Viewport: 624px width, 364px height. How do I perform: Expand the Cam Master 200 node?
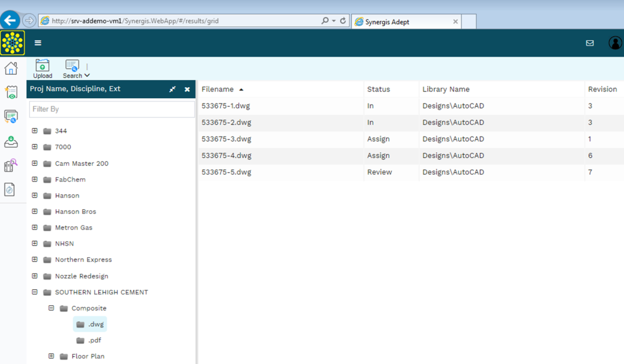34,163
